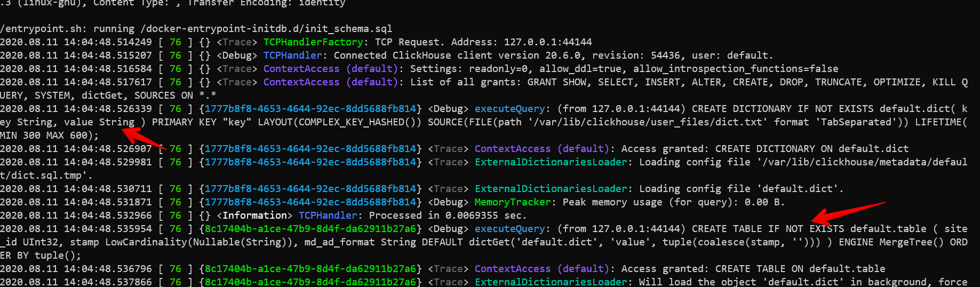Screen dimensions: 980x287
Task: Click timestamp '14:04:48.529981'
Action: point(108,162)
